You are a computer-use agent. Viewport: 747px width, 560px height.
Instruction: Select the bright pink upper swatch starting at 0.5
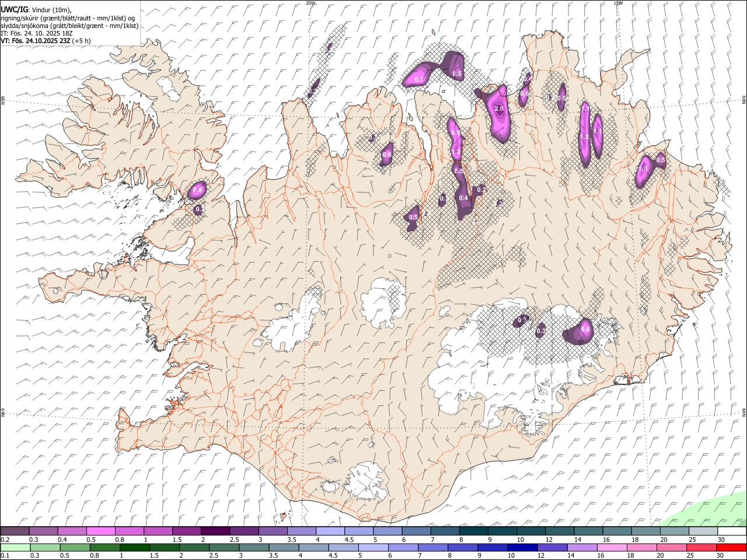(100, 531)
